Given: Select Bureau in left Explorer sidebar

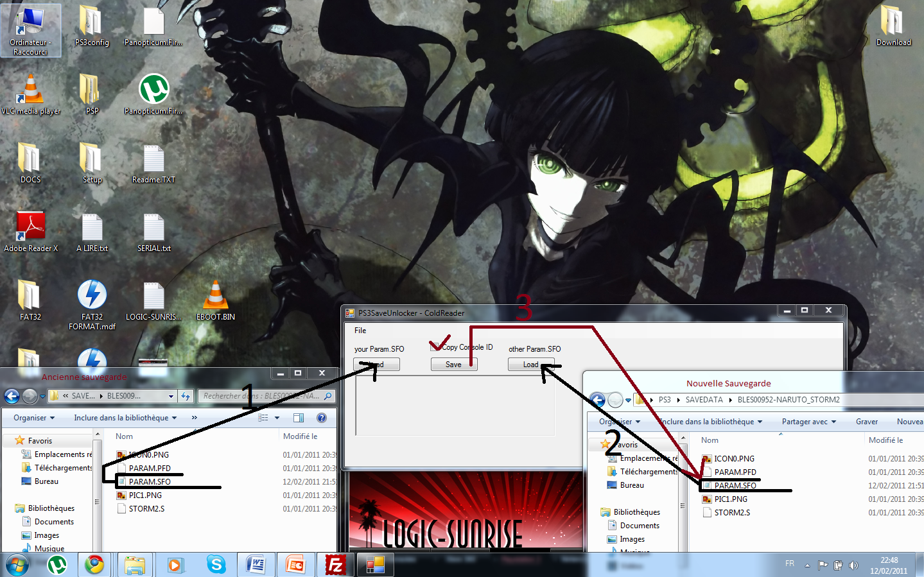Looking at the screenshot, I should pyautogui.click(x=46, y=481).
